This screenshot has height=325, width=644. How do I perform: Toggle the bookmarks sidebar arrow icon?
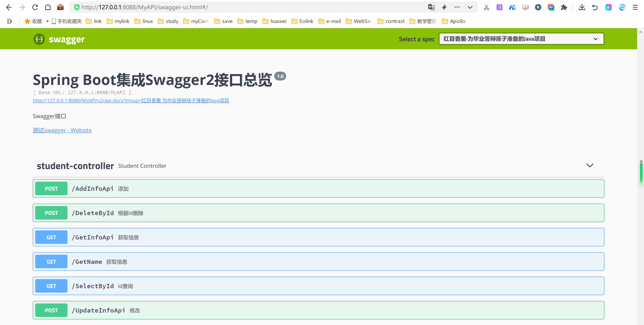coord(9,21)
